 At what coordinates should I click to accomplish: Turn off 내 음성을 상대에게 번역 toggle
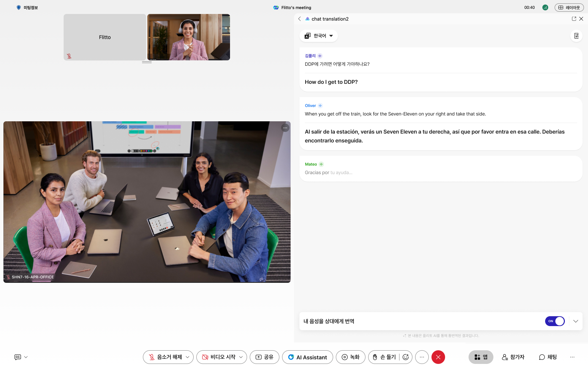pyautogui.click(x=555, y=321)
